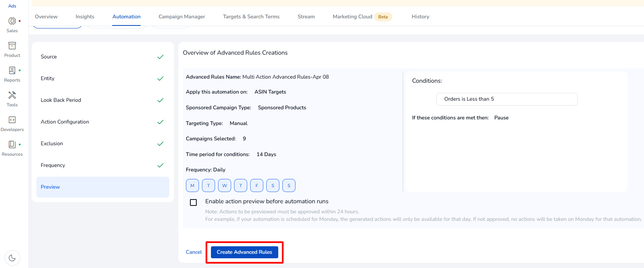This screenshot has height=268, width=644.
Task: Switch to the Campaign Manager tab
Action: pyautogui.click(x=182, y=17)
